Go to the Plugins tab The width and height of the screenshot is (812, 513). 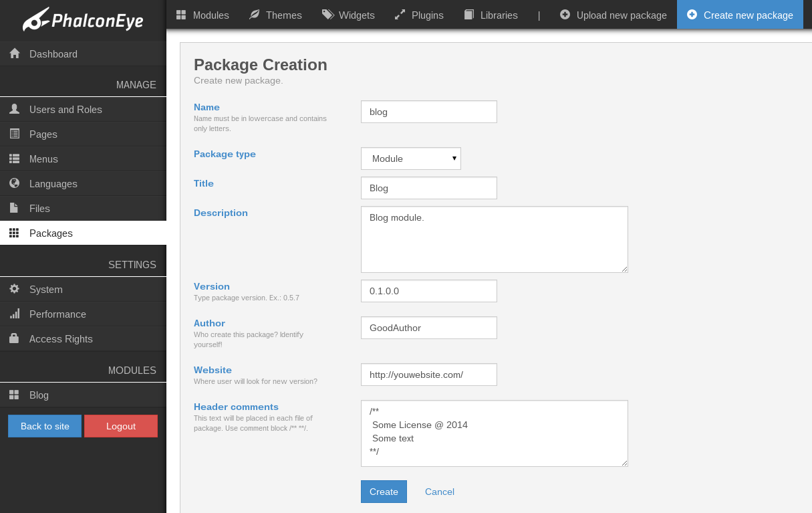pos(419,15)
